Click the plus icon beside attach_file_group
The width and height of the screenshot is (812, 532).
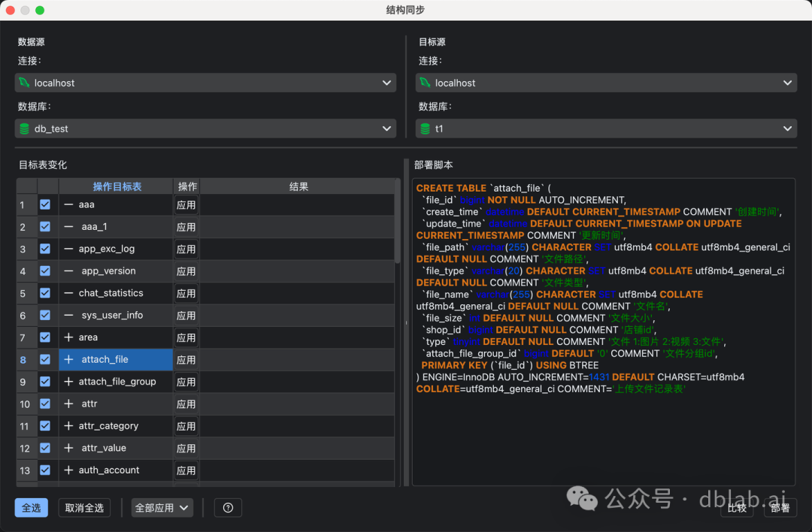pos(68,382)
